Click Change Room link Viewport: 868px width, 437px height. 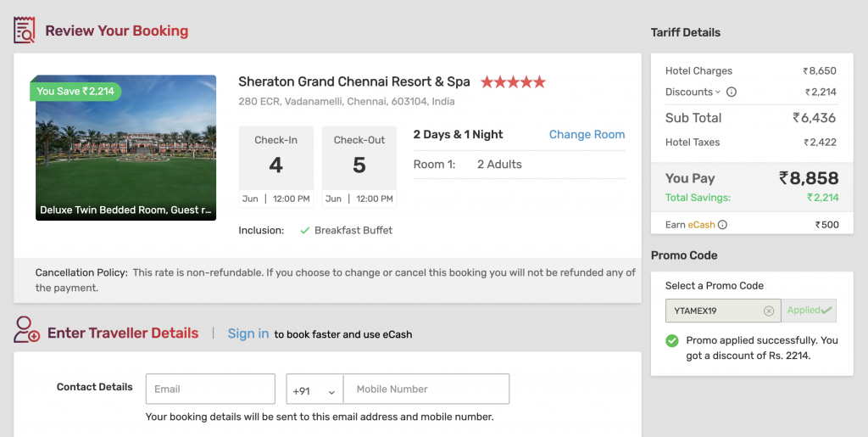point(587,135)
